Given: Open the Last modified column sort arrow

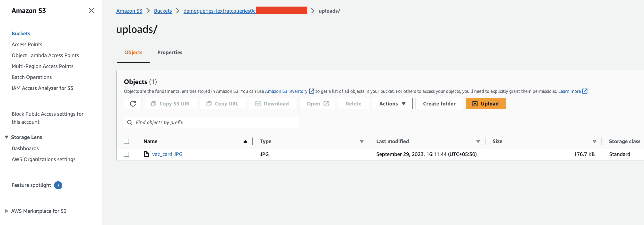Looking at the screenshot, I should point(478,142).
